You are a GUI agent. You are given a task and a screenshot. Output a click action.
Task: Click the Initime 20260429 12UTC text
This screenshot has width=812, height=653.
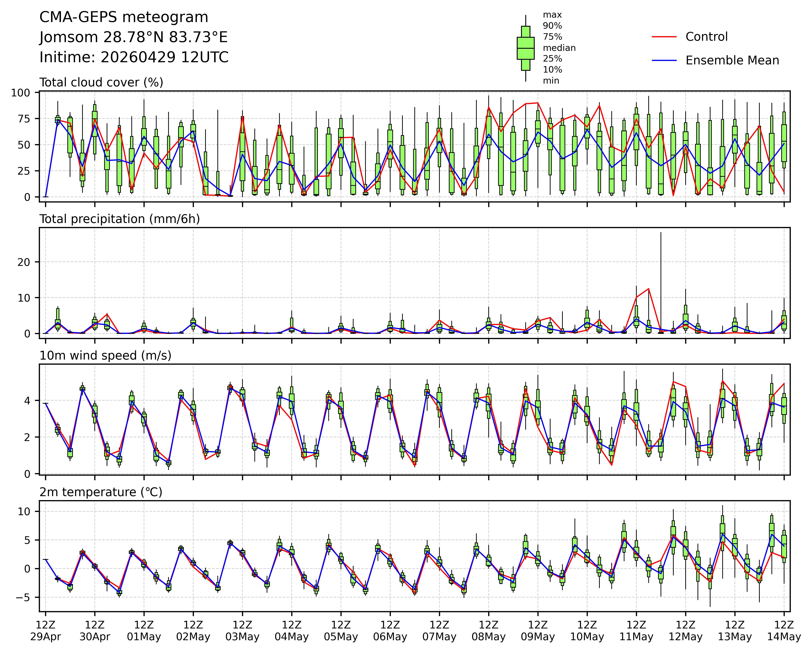(x=134, y=57)
